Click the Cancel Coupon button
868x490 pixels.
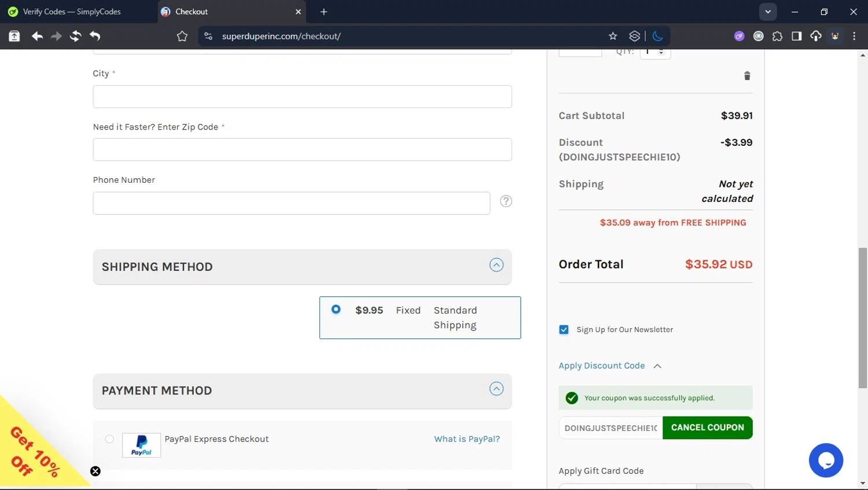[707, 428]
